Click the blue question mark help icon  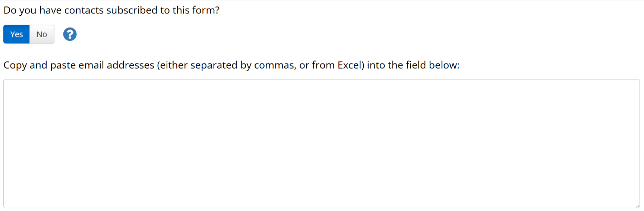[70, 34]
